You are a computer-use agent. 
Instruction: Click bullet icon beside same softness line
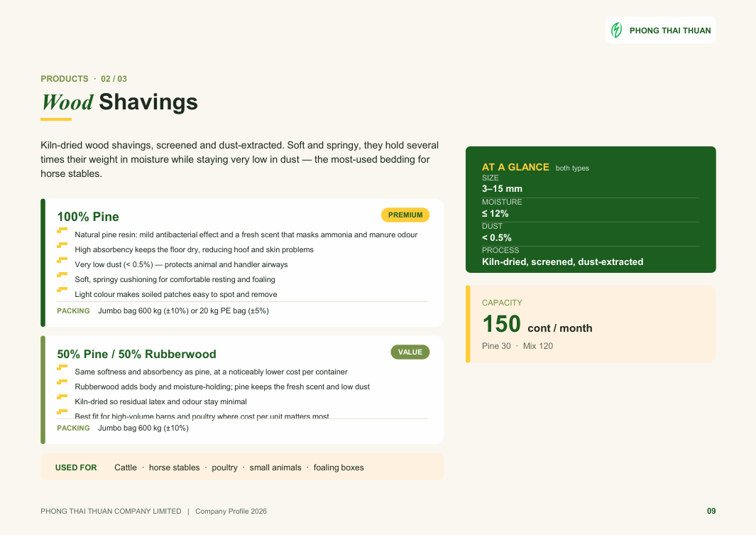[x=62, y=367]
